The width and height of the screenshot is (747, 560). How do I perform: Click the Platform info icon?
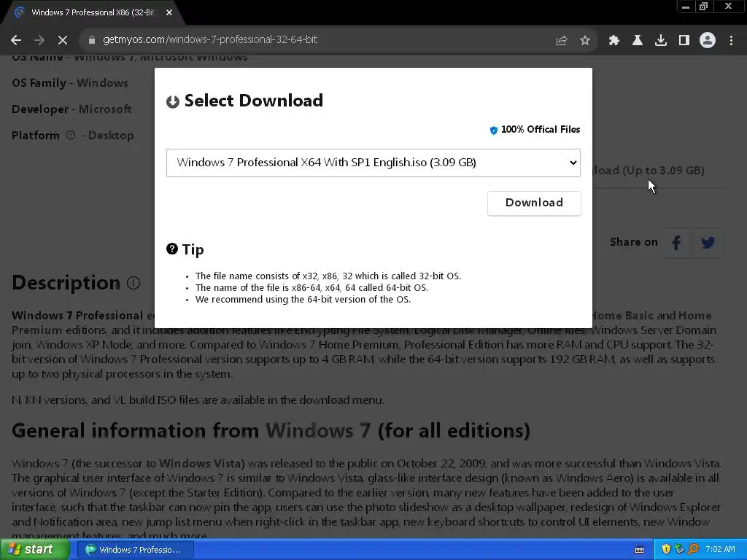(x=71, y=135)
